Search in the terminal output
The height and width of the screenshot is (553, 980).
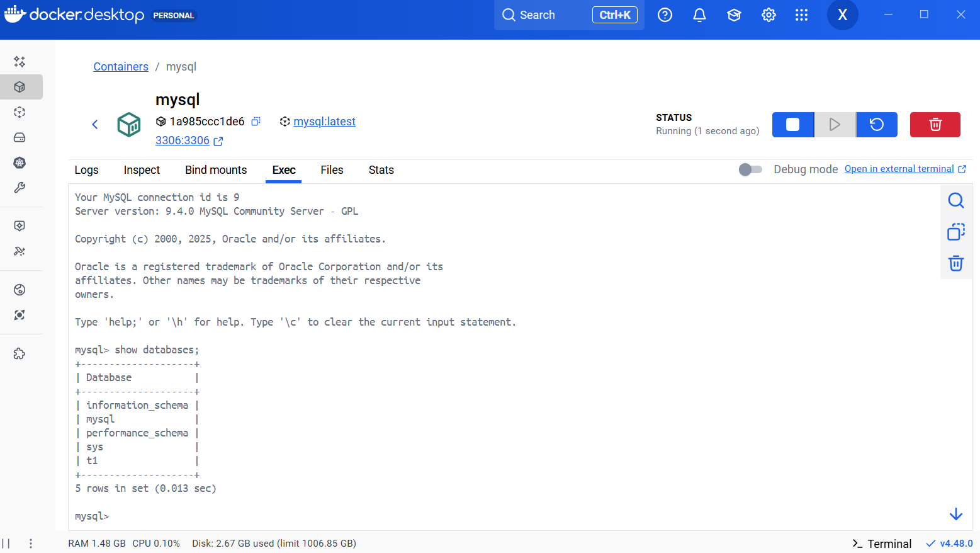[956, 200]
